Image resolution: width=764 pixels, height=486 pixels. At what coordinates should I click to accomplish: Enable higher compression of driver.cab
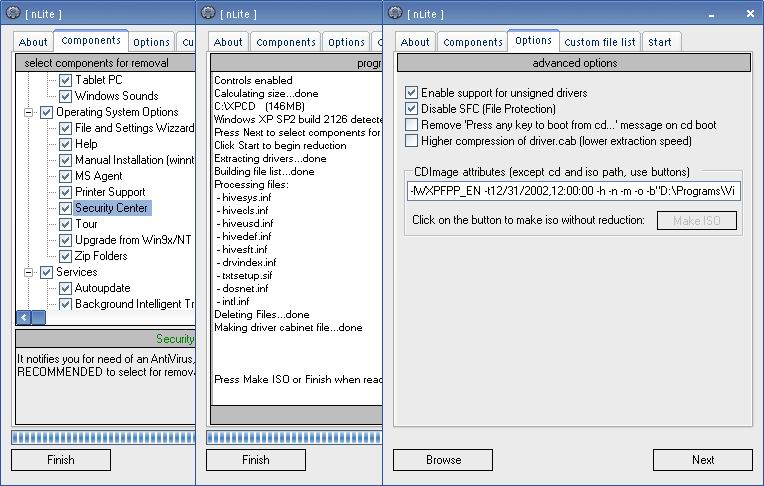411,141
